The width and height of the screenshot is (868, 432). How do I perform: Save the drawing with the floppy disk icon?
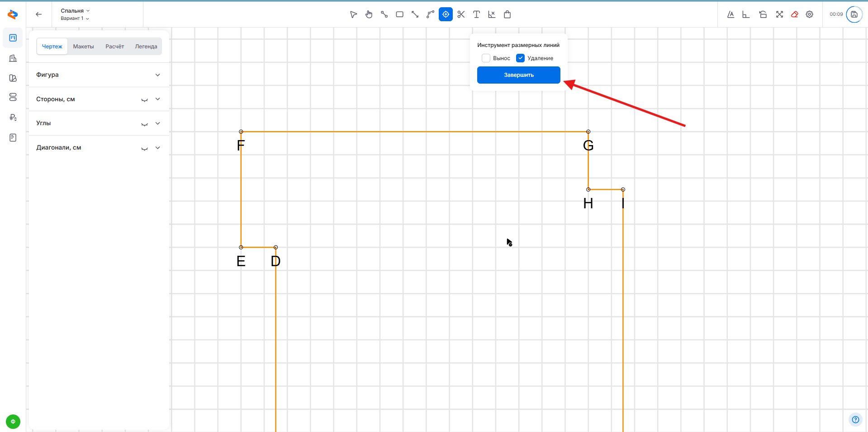pyautogui.click(x=854, y=14)
